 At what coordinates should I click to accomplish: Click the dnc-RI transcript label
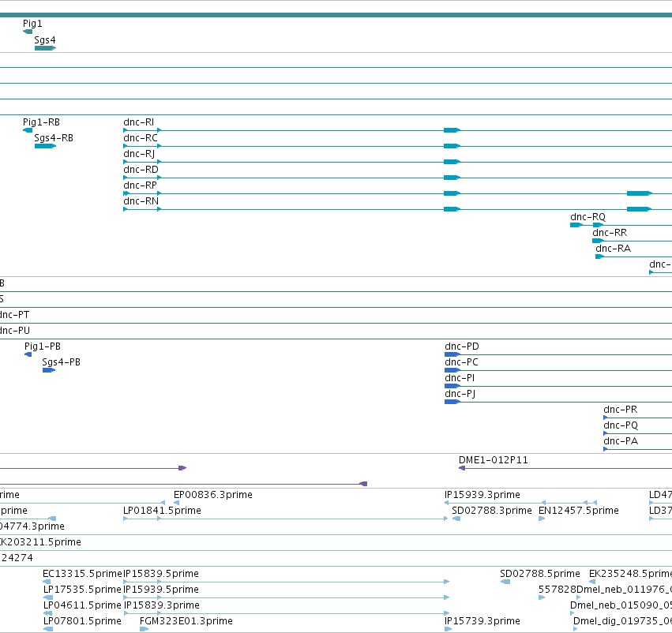(138, 122)
